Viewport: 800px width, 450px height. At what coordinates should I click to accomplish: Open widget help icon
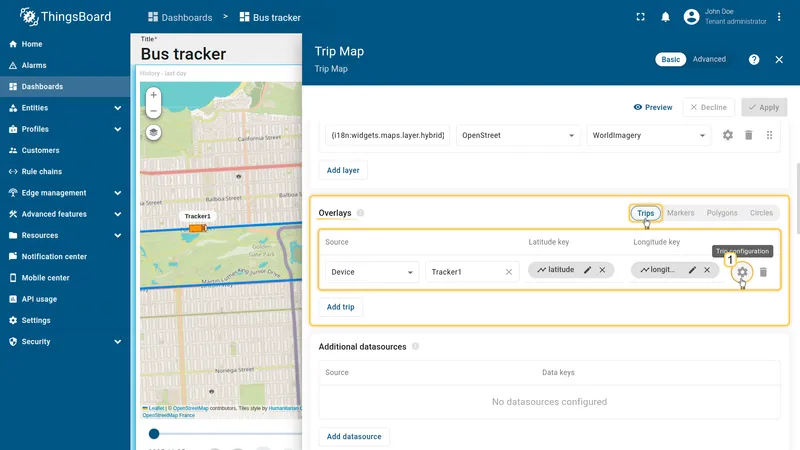click(x=754, y=60)
